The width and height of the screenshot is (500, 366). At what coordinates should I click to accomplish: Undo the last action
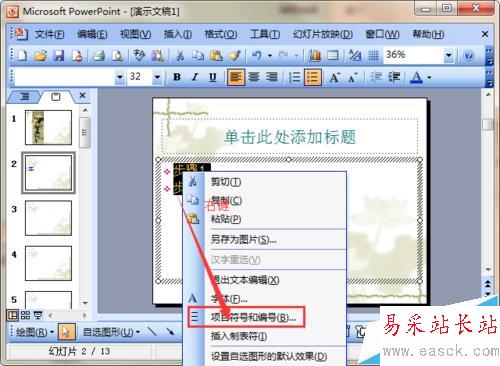point(257,55)
